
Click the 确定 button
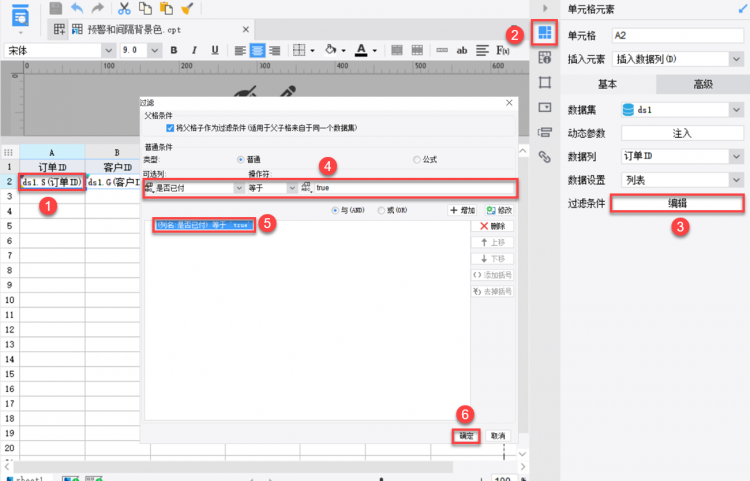466,436
